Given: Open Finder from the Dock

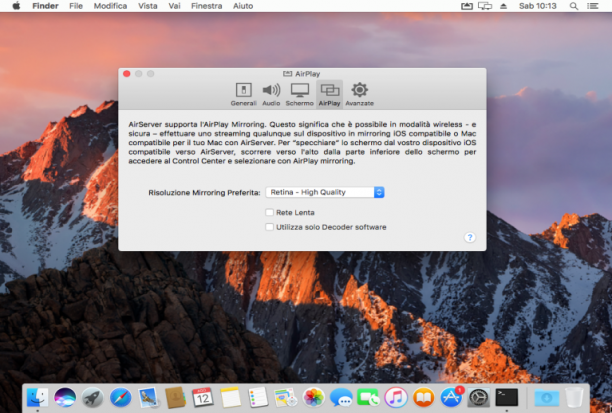Looking at the screenshot, I should (x=37, y=397).
